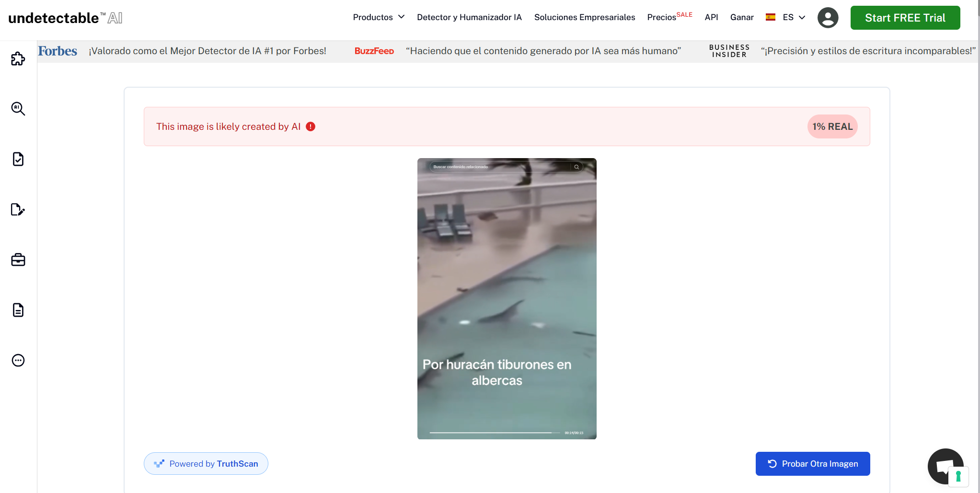Image resolution: width=980 pixels, height=493 pixels.
Task: Open the AI detector magnifier sidebar icon
Action: [18, 109]
